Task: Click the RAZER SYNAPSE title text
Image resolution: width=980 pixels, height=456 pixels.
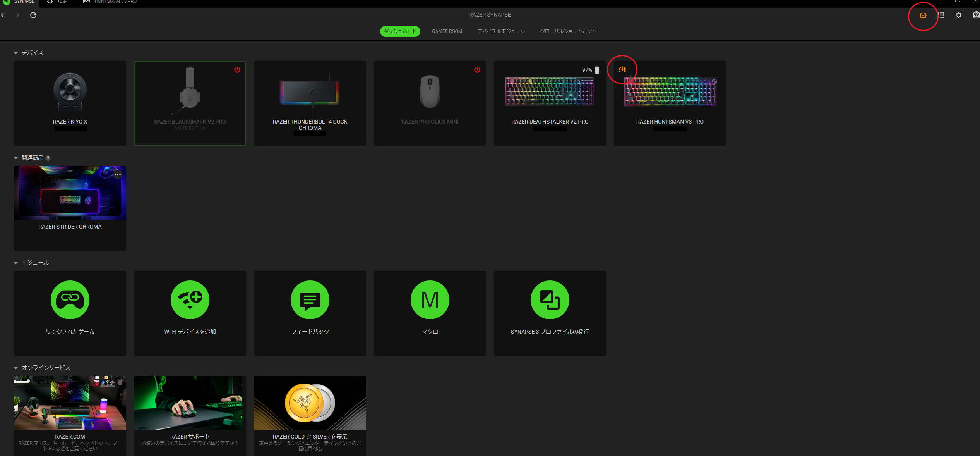Action: click(x=490, y=15)
